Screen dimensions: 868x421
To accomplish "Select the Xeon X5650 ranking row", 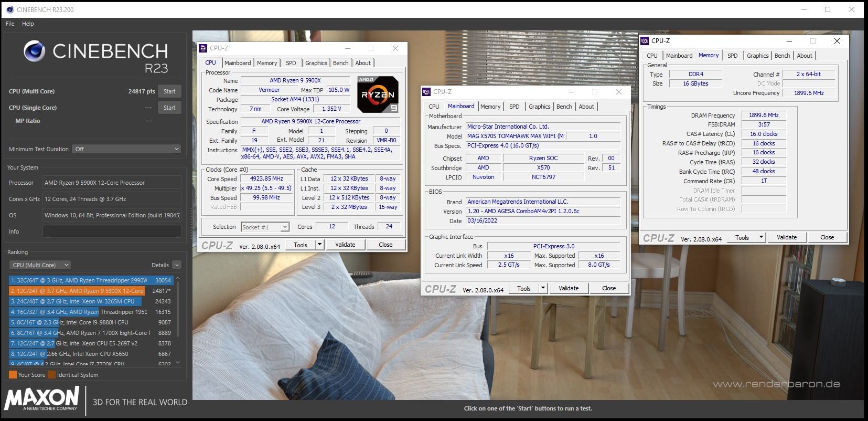I will 91,354.
